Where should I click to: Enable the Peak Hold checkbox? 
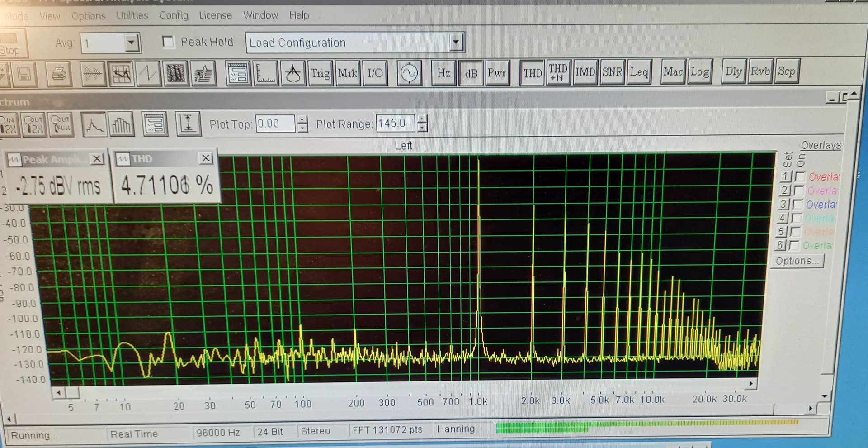tap(168, 42)
